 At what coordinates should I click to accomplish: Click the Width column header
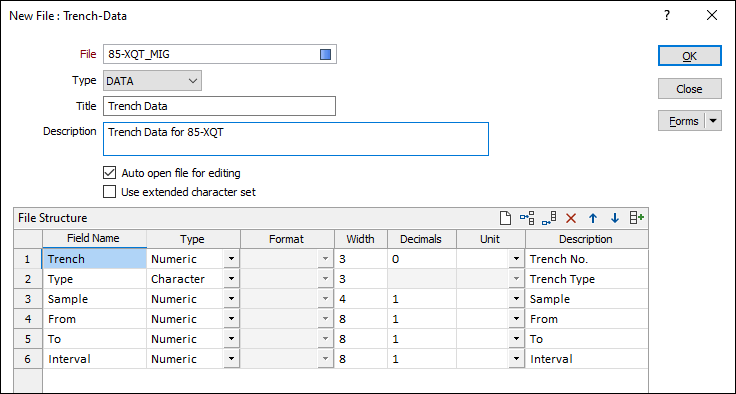coord(360,239)
